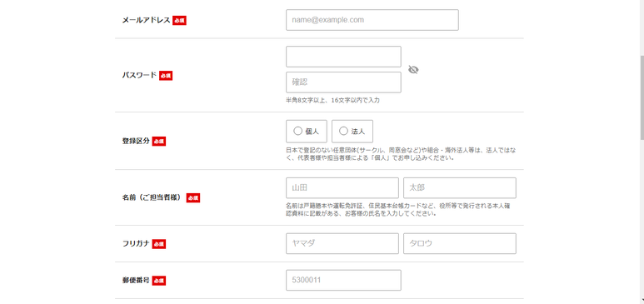The height and width of the screenshot is (304, 644).
Task: Click the パスワード label text
Action: [139, 75]
